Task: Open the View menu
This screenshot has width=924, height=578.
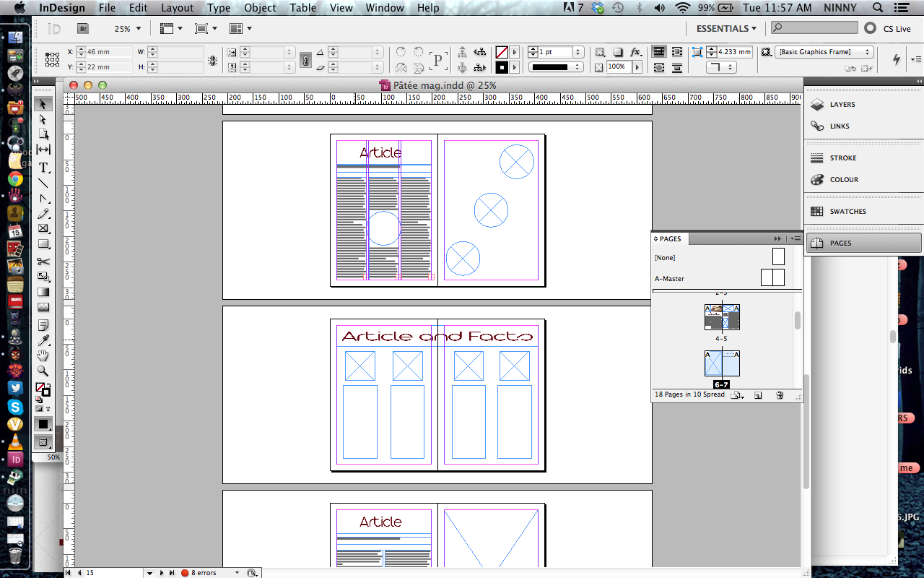Action: [x=341, y=8]
